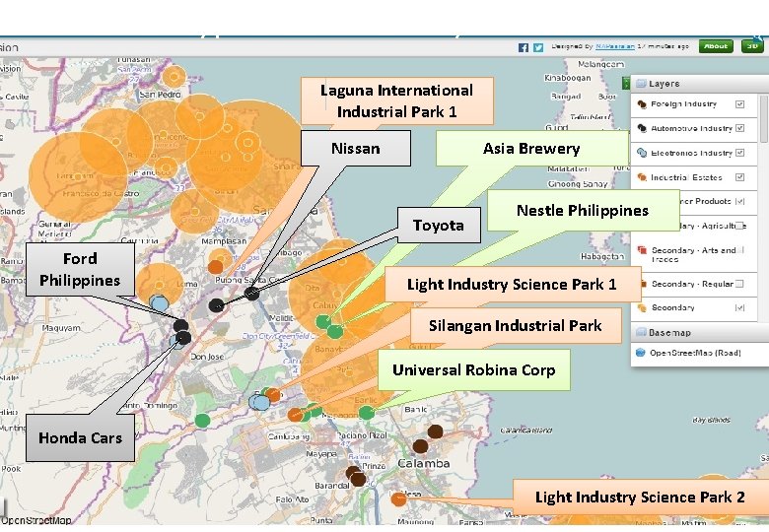Enable the Agriculture layer checkbox
Image resolution: width=769 pixels, height=532 pixels.
pos(740,226)
